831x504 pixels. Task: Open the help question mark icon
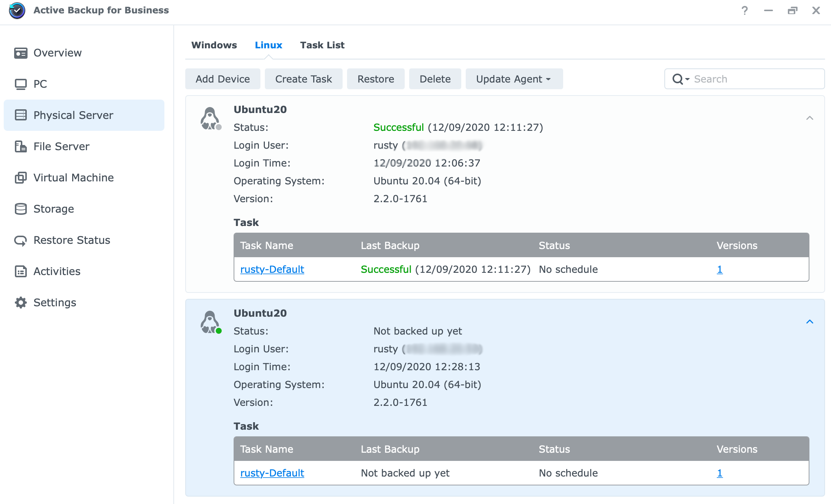(x=744, y=10)
